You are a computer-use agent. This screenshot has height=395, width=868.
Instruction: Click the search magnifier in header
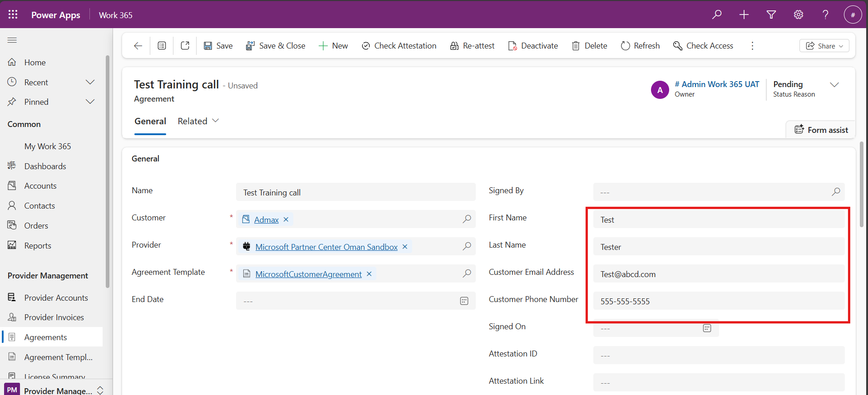717,15
